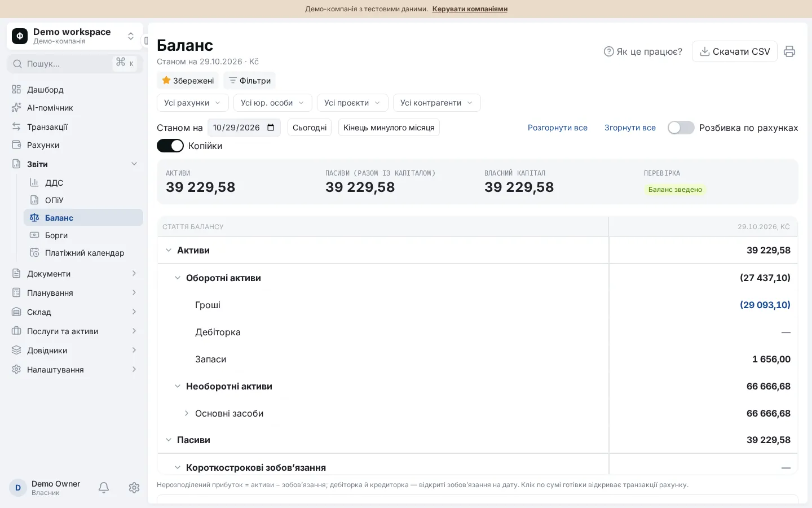The image size is (812, 508).
Task: Open the Усі юр. особи dropdown
Action: (x=273, y=103)
